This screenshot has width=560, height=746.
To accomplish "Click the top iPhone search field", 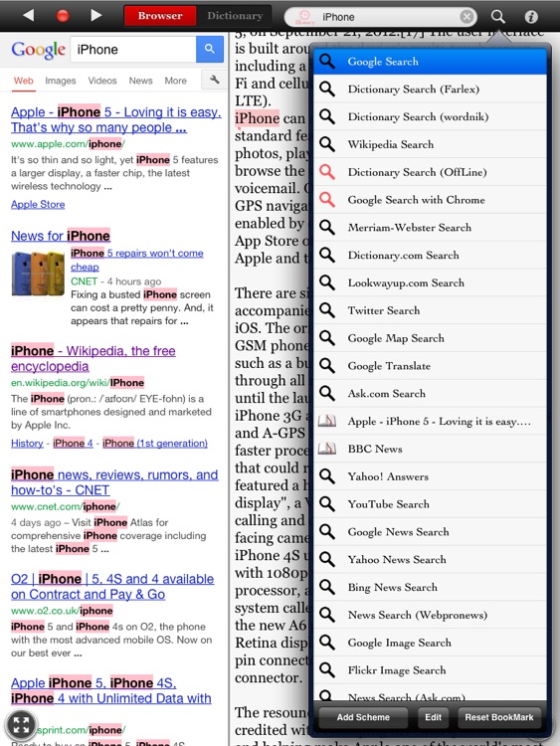I will [381, 17].
